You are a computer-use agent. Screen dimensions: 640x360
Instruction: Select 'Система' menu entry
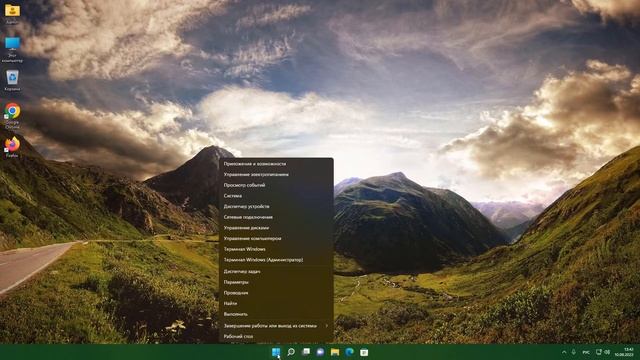pos(276,196)
